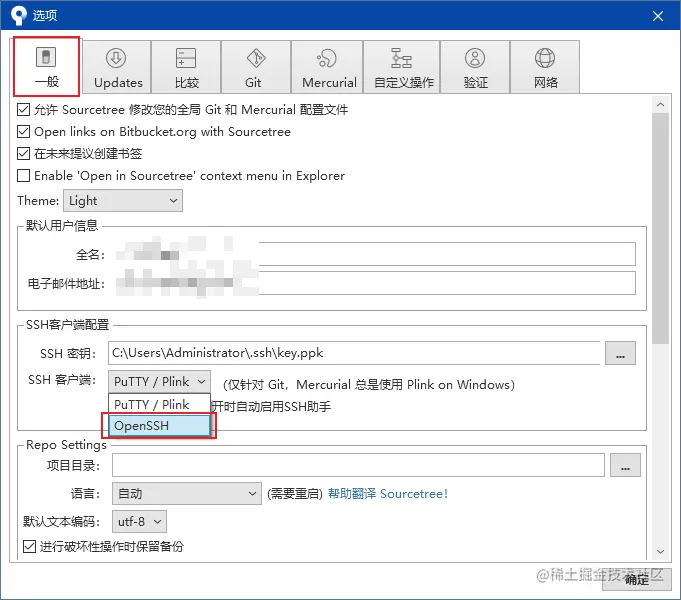This screenshot has width=681, height=600.
Task: Switch to the Git tab
Action: [256, 67]
